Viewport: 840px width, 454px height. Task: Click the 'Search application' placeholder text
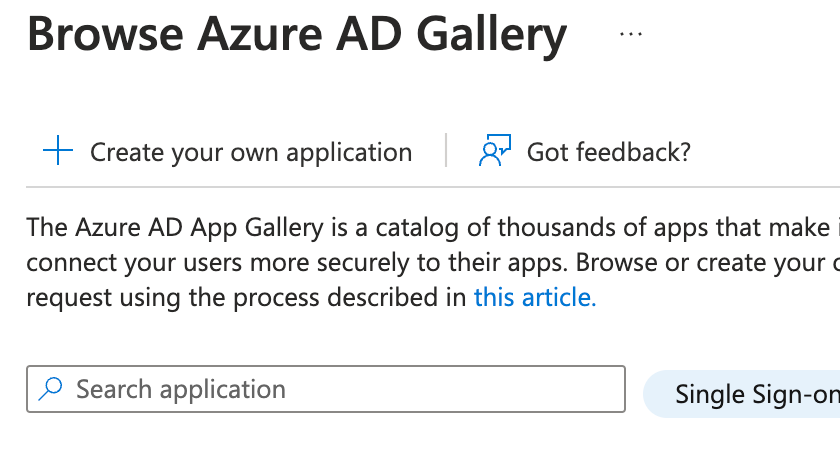pos(181,390)
